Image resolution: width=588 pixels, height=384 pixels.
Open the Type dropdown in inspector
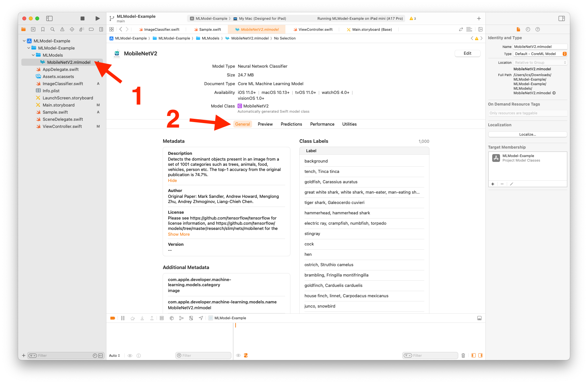(x=540, y=54)
